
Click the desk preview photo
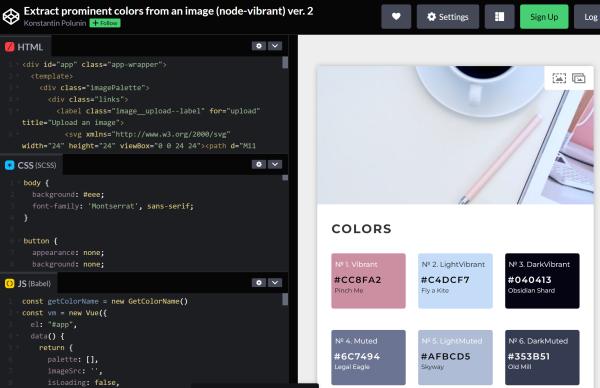click(455, 135)
